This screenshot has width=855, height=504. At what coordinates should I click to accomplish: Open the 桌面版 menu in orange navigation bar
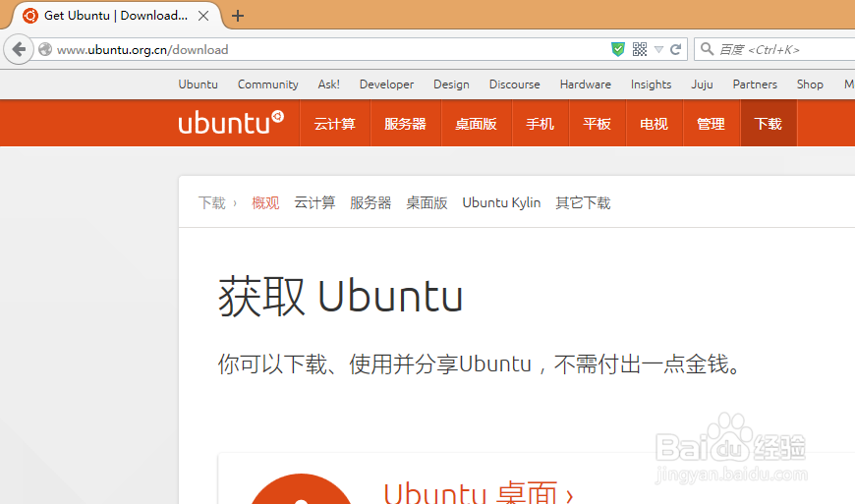tap(476, 124)
